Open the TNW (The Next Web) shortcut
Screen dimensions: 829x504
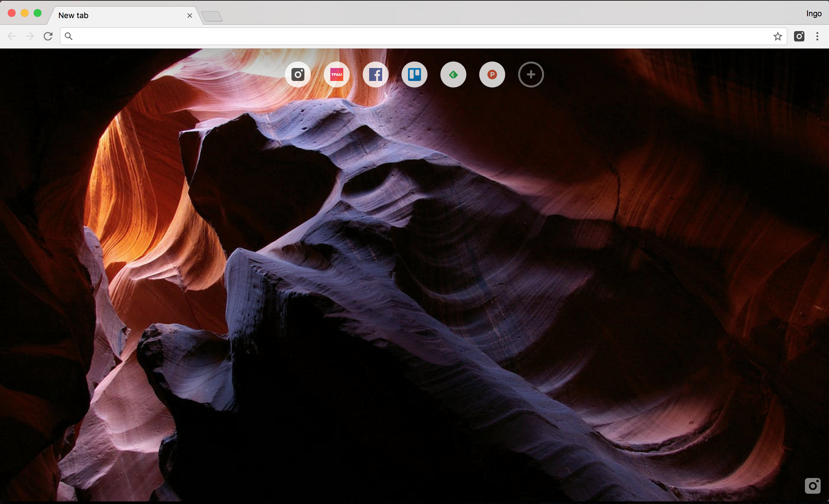point(336,74)
